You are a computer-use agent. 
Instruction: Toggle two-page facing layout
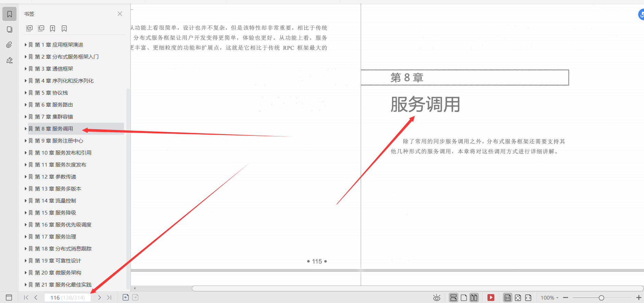coord(474,298)
